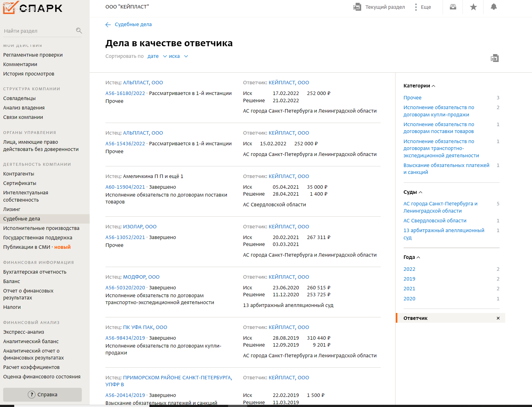Remove the Ответчик filter with X
Screen dimensions: 532x407
[498, 318]
